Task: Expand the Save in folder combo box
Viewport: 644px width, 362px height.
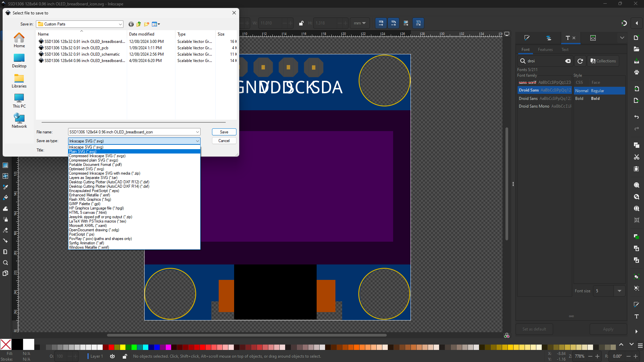Action: (120, 24)
